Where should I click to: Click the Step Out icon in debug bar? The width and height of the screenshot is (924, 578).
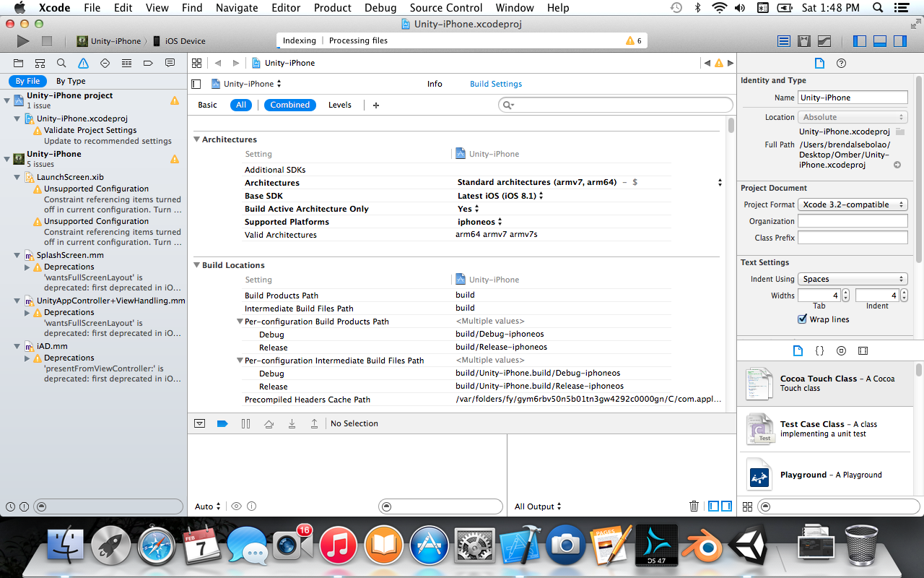pyautogui.click(x=314, y=423)
